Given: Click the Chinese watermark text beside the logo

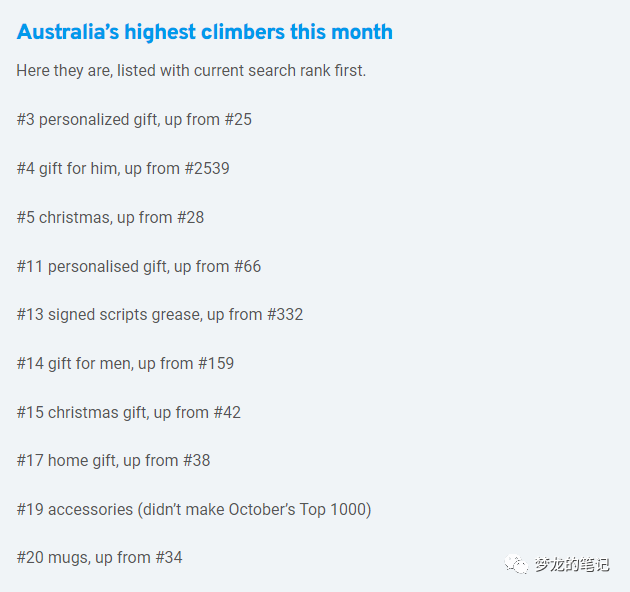Looking at the screenshot, I should pyautogui.click(x=572, y=565).
